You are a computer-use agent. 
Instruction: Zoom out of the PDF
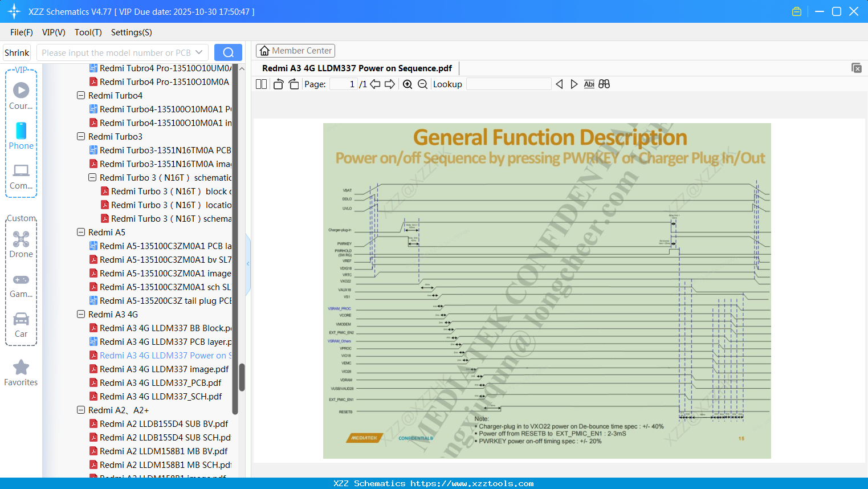(x=422, y=84)
